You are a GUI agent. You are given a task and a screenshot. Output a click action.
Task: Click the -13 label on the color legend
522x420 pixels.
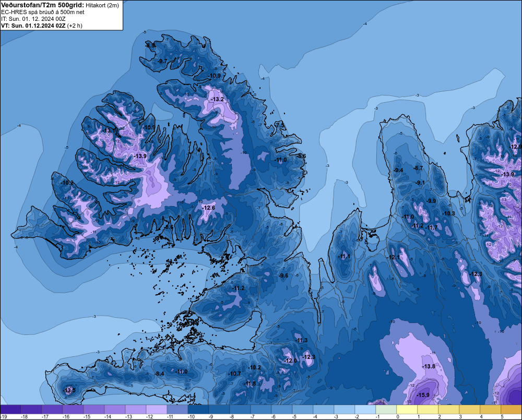(128, 417)
